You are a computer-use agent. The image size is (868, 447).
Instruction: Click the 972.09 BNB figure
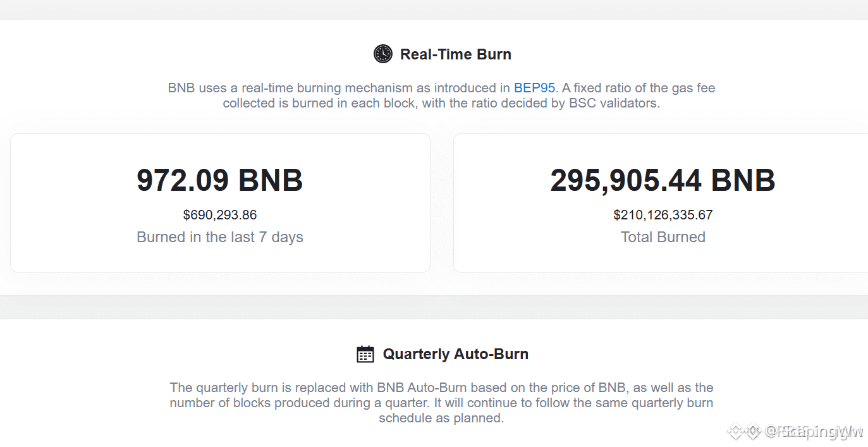220,180
